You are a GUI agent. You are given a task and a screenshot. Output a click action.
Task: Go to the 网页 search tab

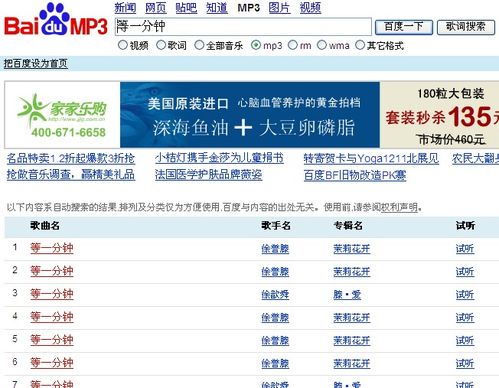coord(156,7)
